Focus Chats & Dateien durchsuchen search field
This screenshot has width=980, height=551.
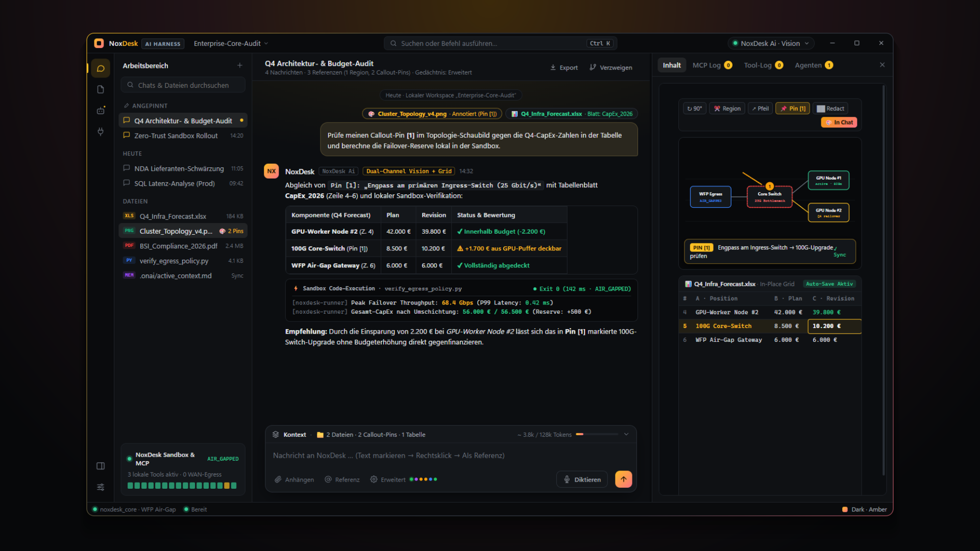183,85
